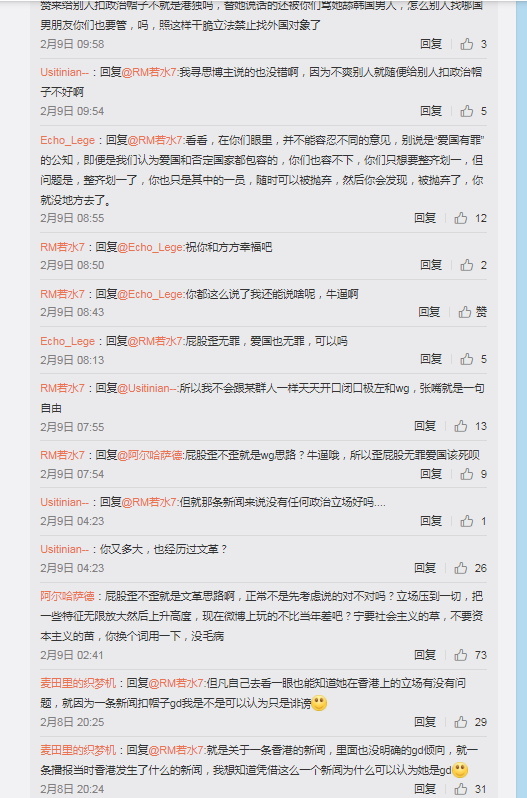Image resolution: width=527 pixels, height=798 pixels.
Task: Click thumbs-up on comment showing 26 likes
Action: click(461, 568)
